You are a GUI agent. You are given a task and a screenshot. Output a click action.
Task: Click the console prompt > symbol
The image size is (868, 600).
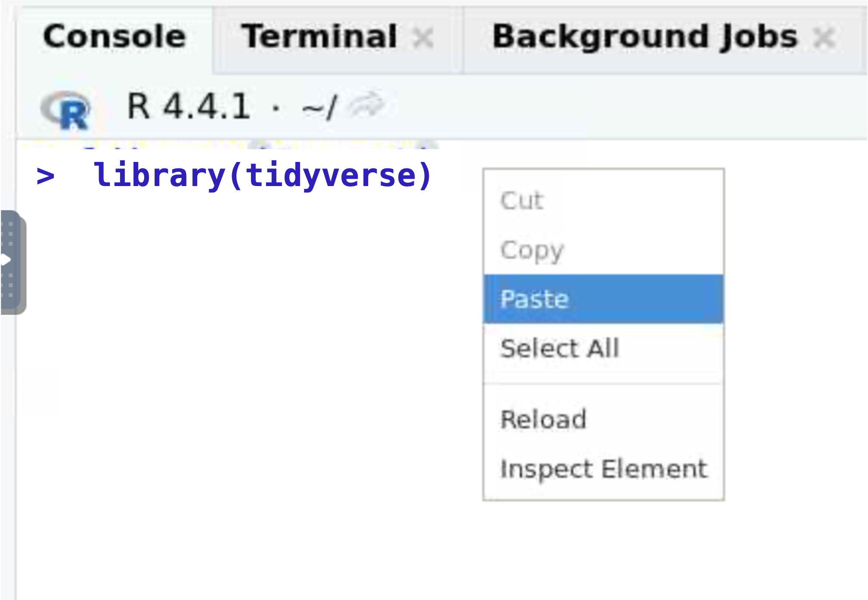[x=45, y=176]
